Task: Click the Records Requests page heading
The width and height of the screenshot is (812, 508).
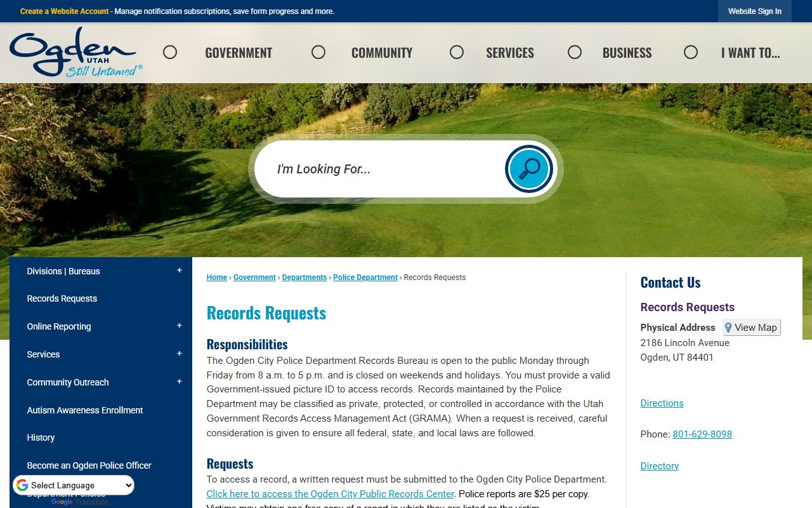Action: click(266, 313)
